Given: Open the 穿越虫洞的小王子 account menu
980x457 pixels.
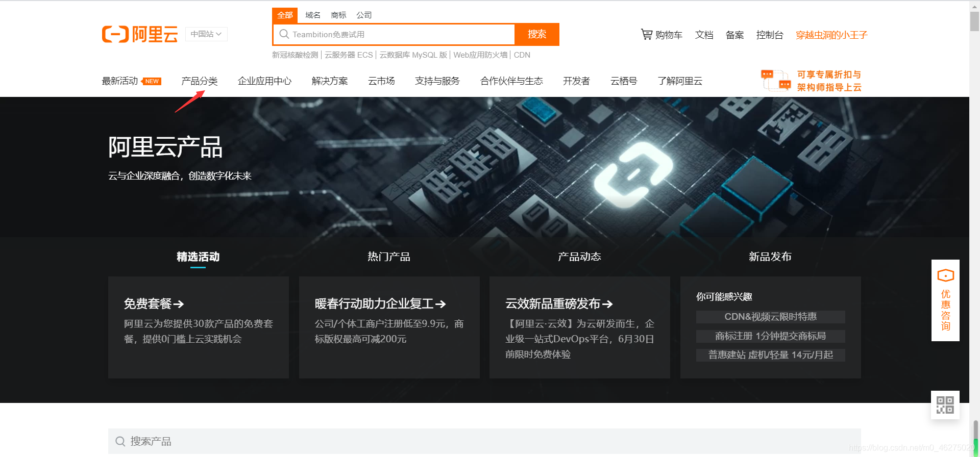Looking at the screenshot, I should (x=831, y=35).
